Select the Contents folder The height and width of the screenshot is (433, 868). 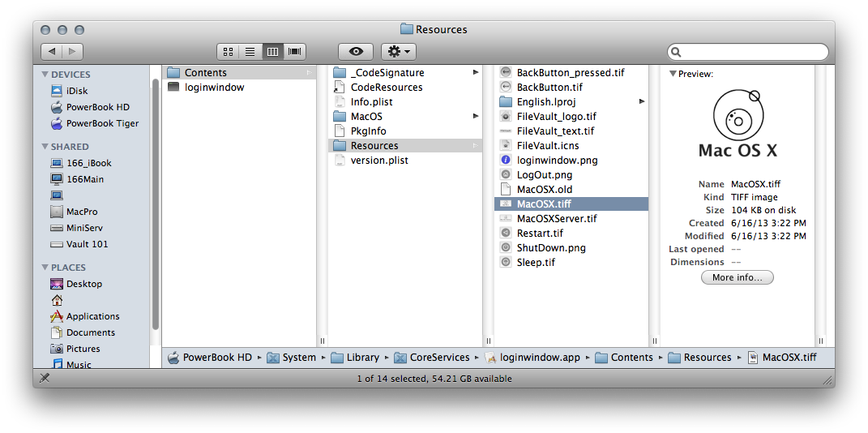point(239,72)
